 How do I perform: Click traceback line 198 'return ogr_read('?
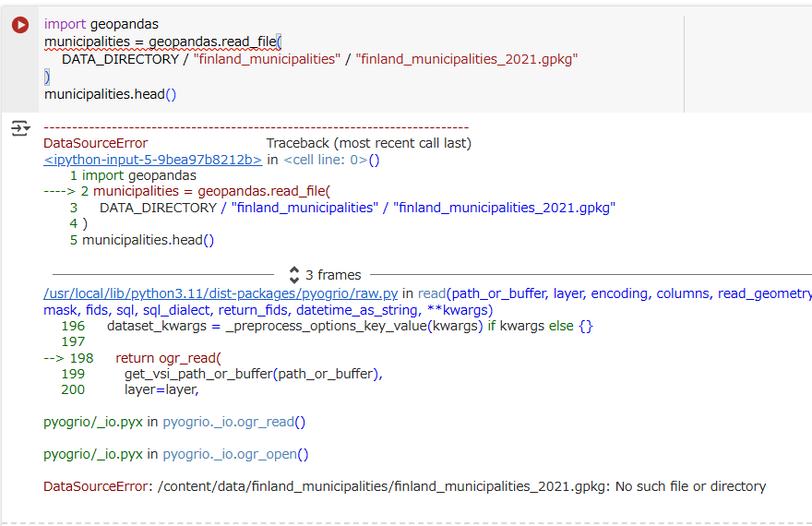pyautogui.click(x=168, y=358)
